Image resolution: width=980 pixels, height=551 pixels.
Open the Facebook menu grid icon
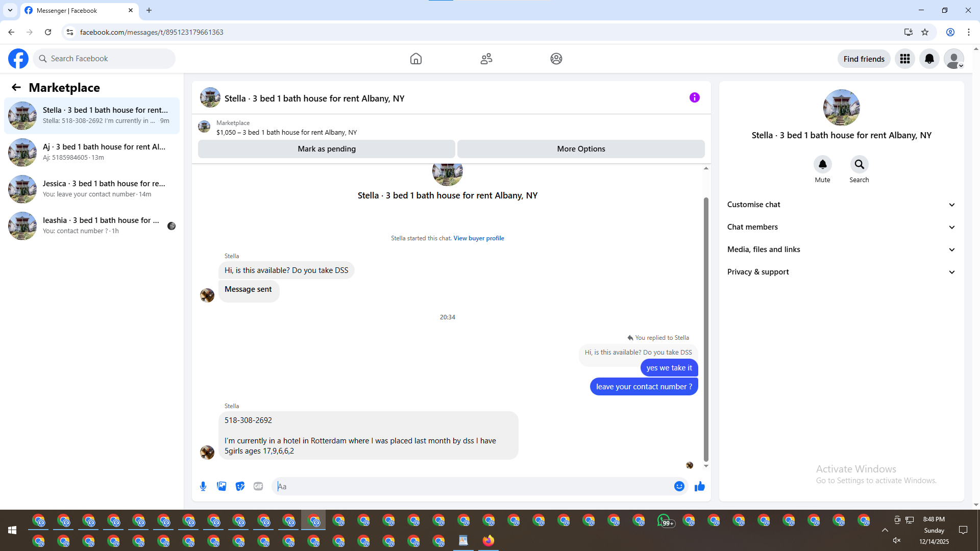[x=904, y=59]
